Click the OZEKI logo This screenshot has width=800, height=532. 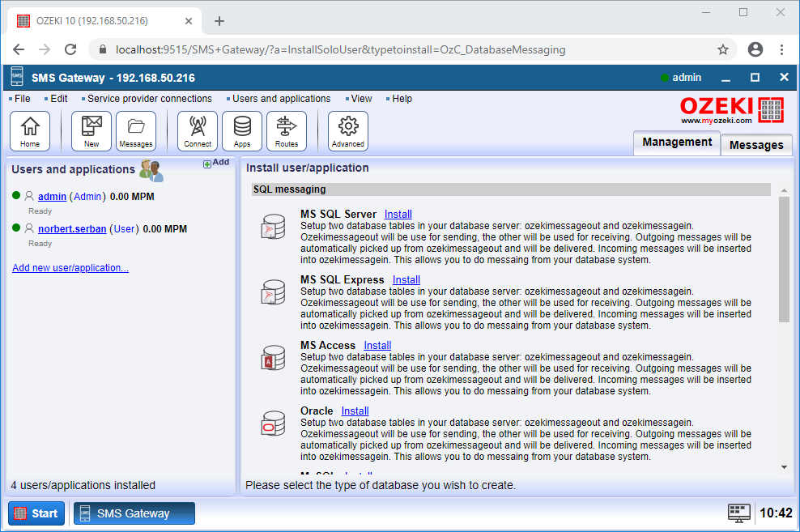coord(732,109)
